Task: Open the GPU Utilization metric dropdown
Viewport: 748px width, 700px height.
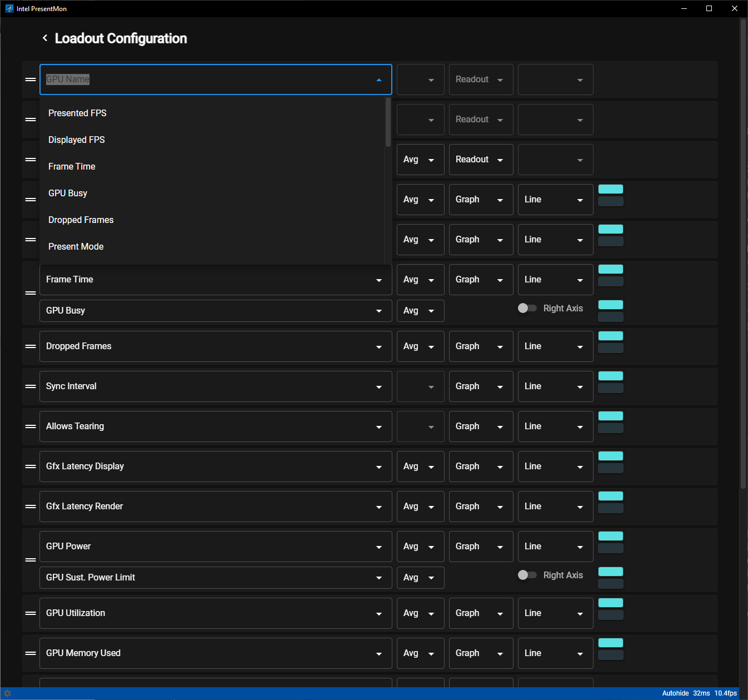Action: click(216, 613)
